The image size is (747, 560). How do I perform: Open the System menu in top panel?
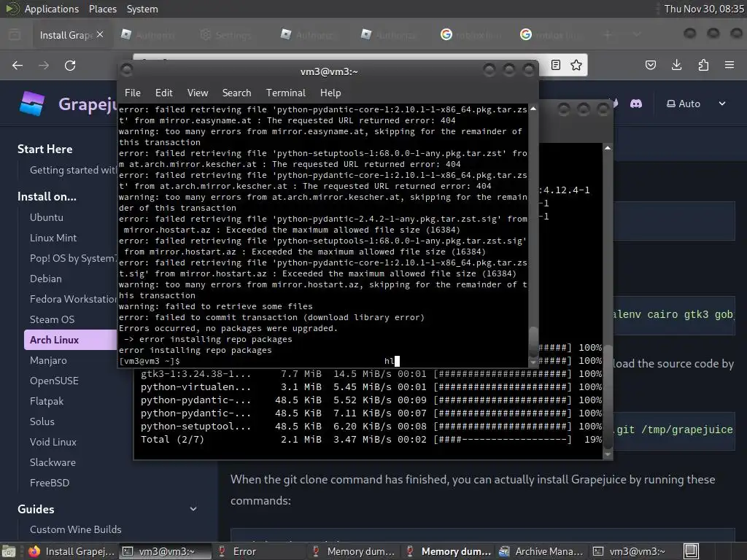coord(142,9)
